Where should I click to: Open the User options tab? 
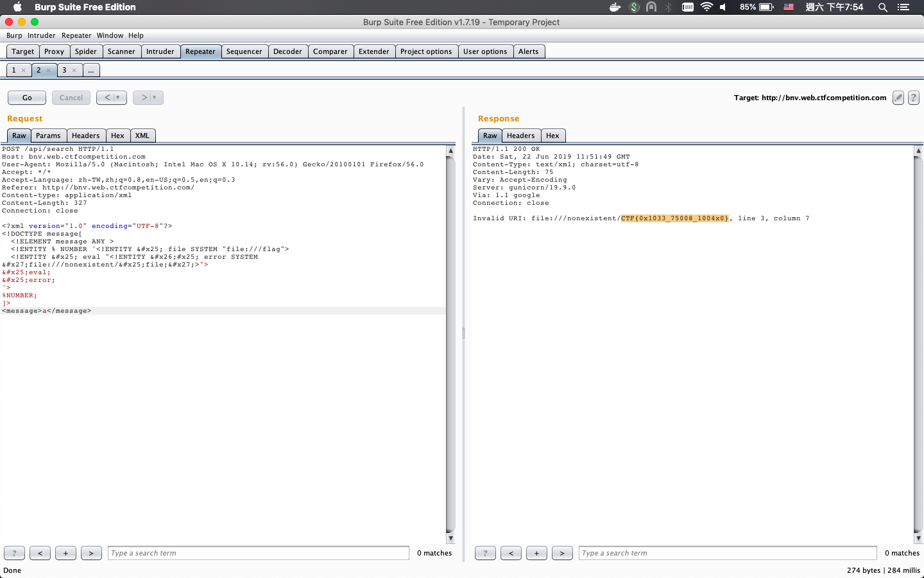click(x=485, y=51)
